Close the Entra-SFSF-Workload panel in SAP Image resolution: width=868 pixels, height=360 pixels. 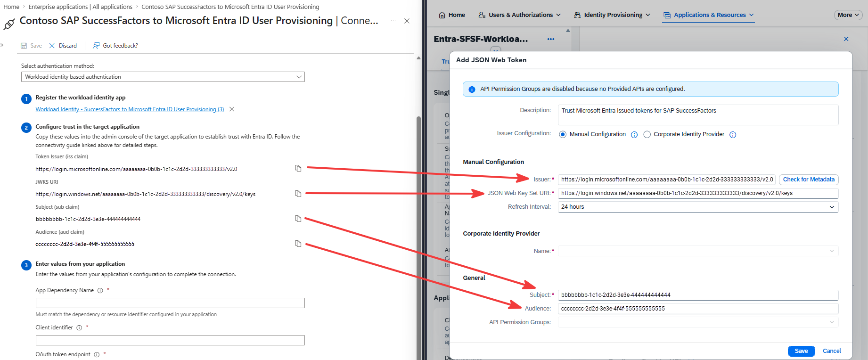tap(846, 39)
